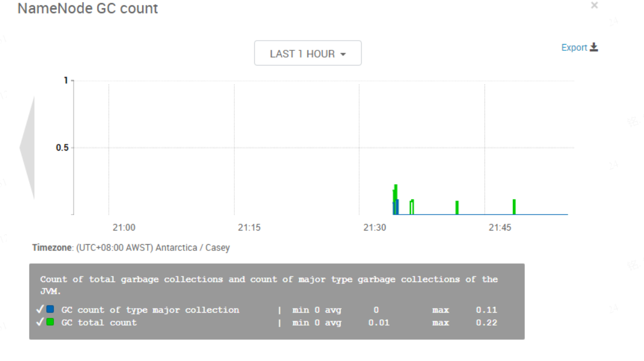
Task: Click the green GC total count swatch
Action: tap(50, 323)
